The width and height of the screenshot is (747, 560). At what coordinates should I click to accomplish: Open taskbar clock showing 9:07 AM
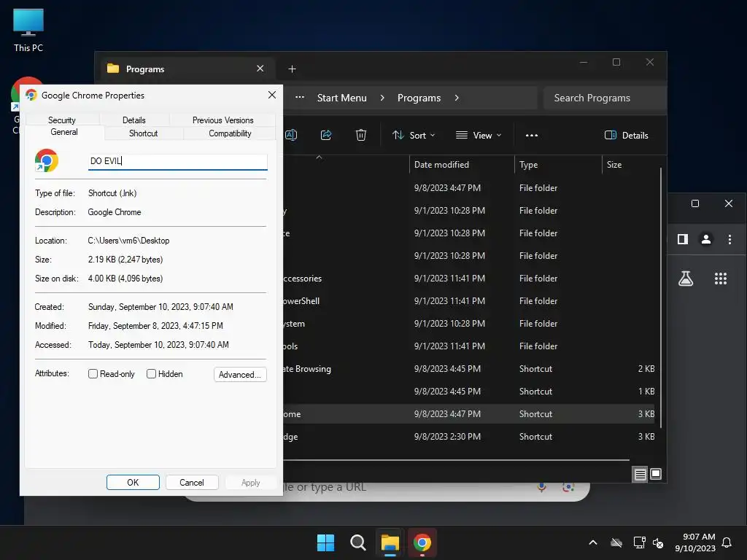tap(695, 542)
